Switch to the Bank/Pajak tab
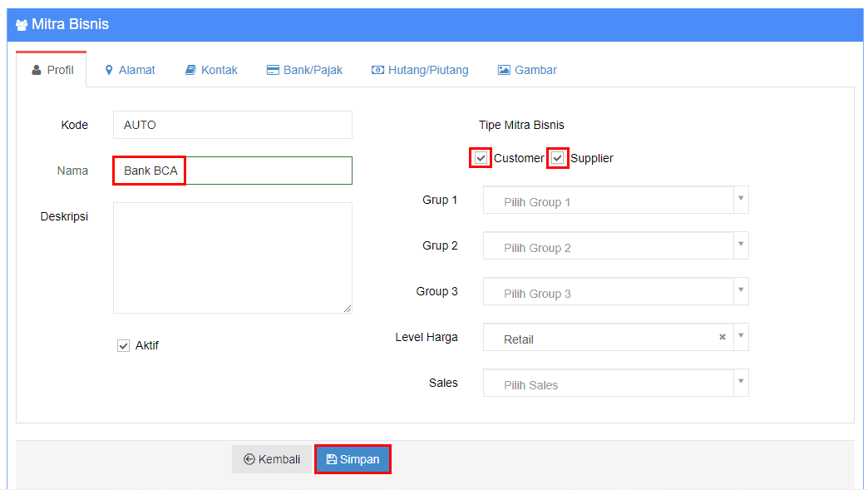The image size is (868, 490). point(305,70)
